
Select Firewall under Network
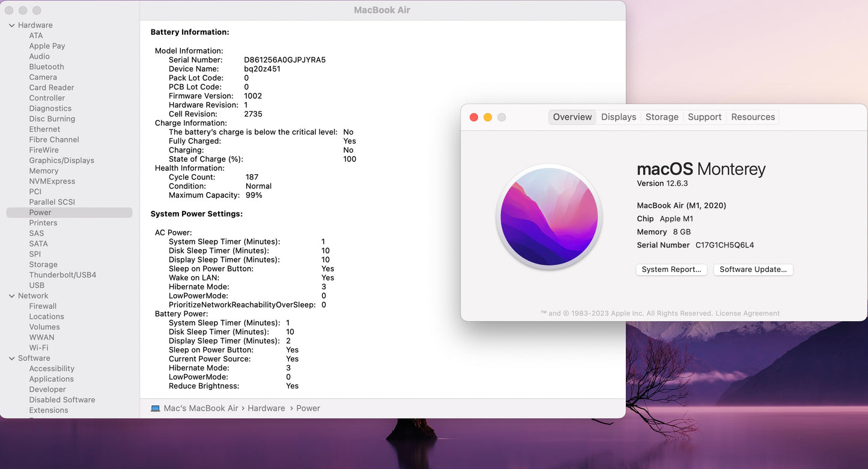click(x=43, y=306)
